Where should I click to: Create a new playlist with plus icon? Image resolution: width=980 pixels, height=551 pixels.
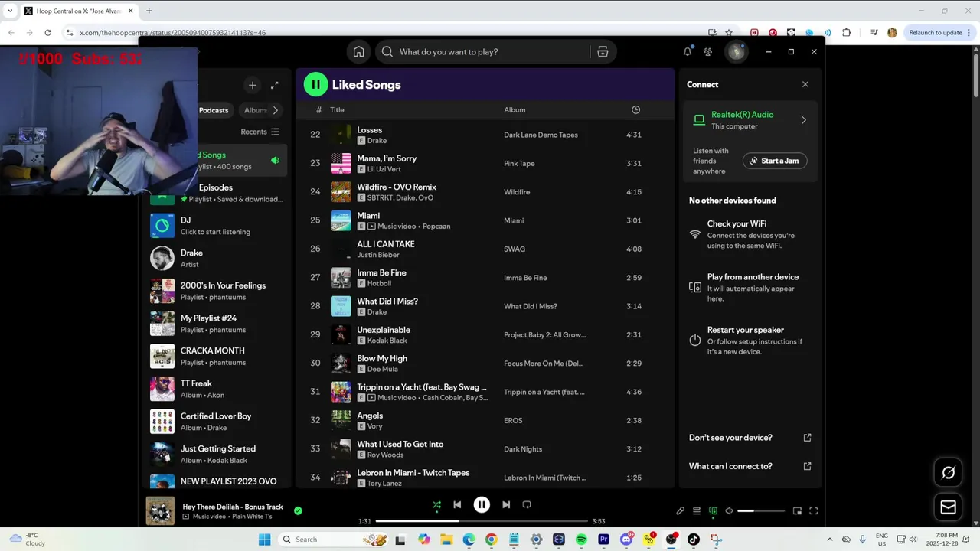click(252, 85)
